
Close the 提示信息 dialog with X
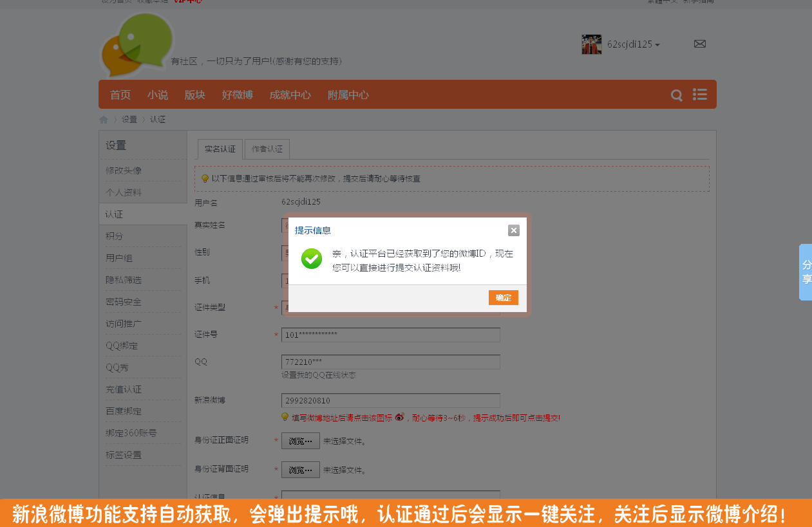513,230
